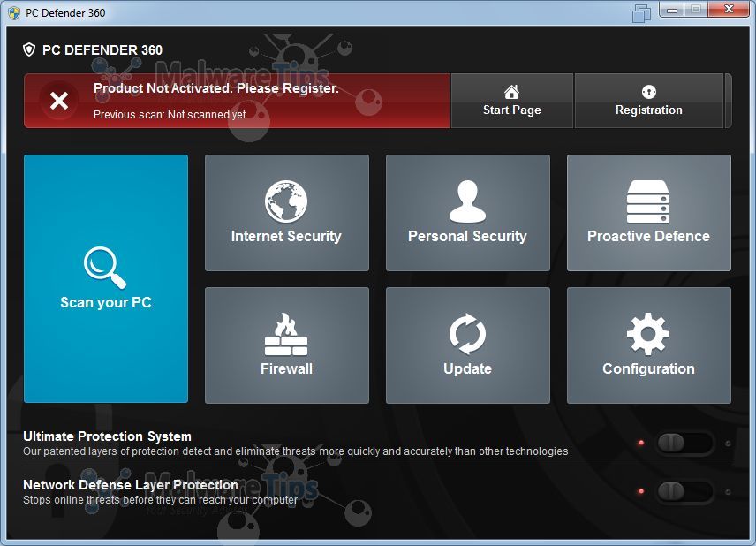
Task: Open the Internet Security globe tile
Action: point(287,213)
